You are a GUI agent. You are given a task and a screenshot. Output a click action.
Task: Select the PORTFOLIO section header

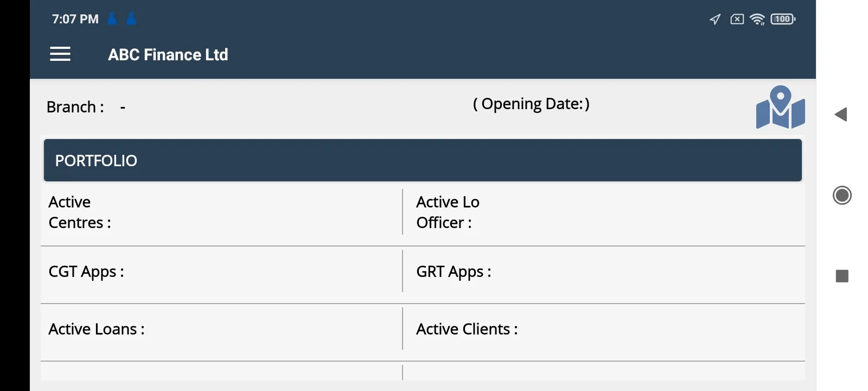(x=423, y=160)
